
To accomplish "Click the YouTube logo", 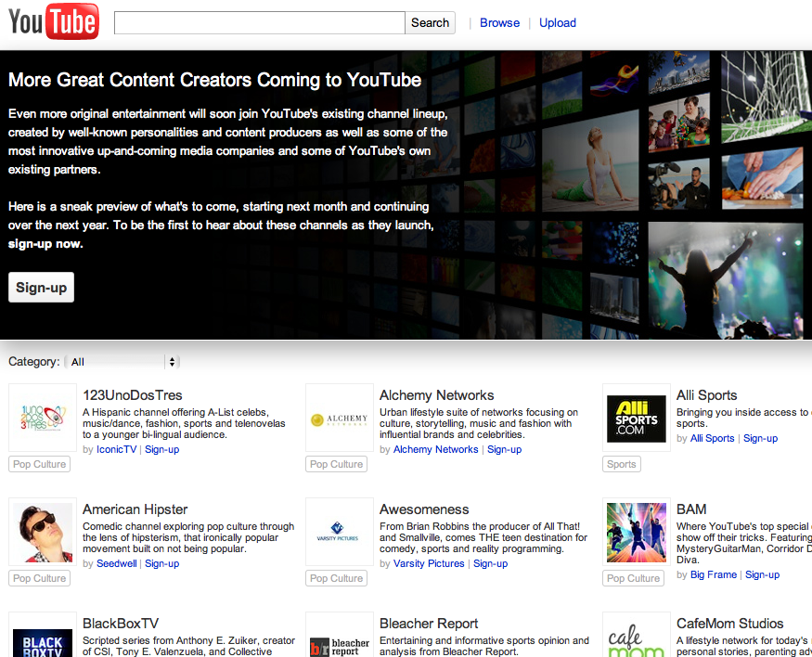I will pyautogui.click(x=53, y=21).
